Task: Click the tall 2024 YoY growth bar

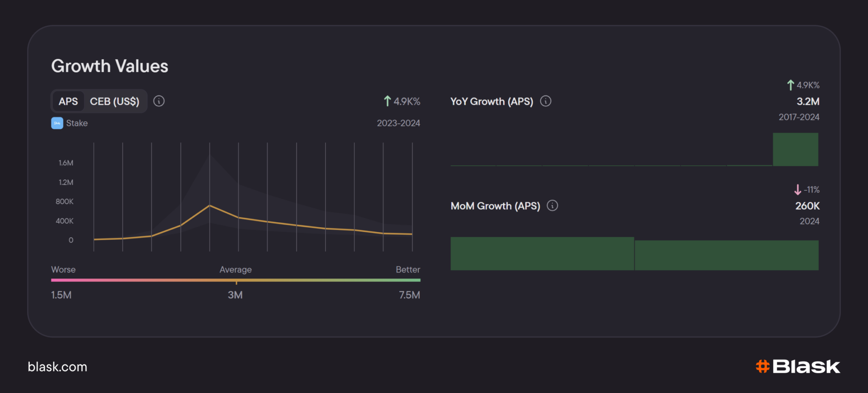Action: pyautogui.click(x=796, y=149)
